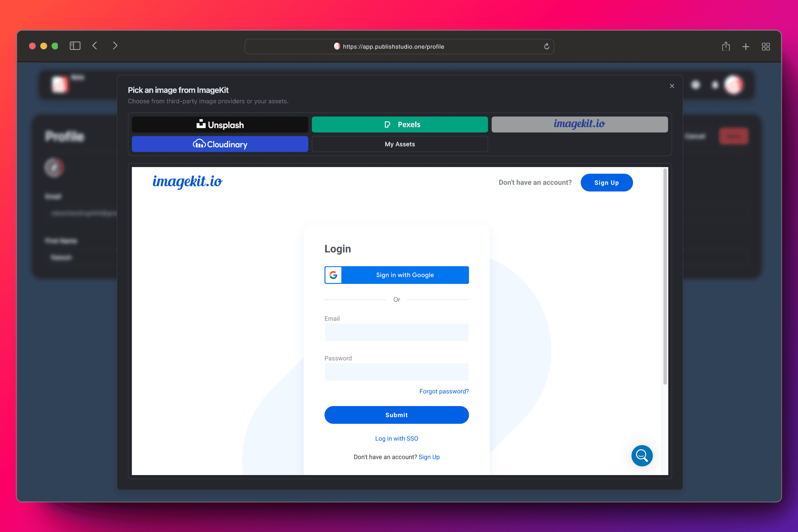Click the browser reload page icon
Screen dimensions: 798x532
coord(547,47)
